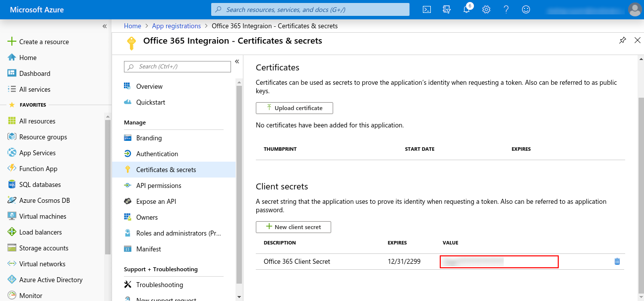The width and height of the screenshot is (644, 301).
Task: Collapse the left Azure navigation sidebar
Action: click(x=105, y=26)
